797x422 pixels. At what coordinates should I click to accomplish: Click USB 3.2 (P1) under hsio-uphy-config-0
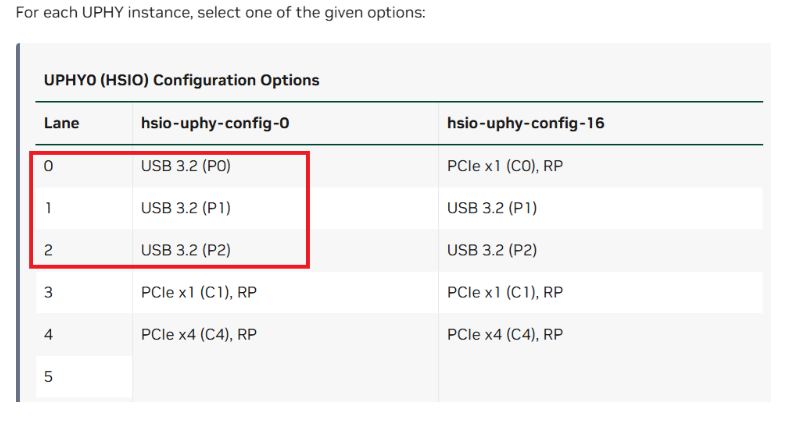click(x=186, y=208)
